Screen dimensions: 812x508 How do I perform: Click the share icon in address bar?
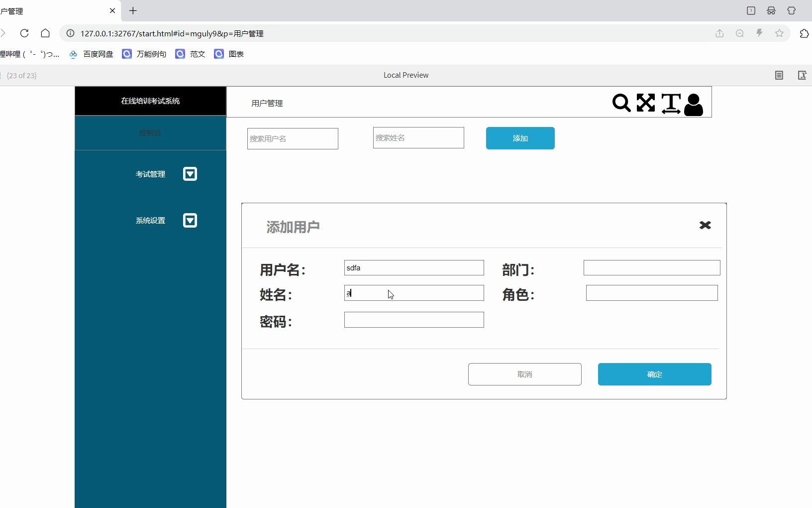pyautogui.click(x=719, y=33)
